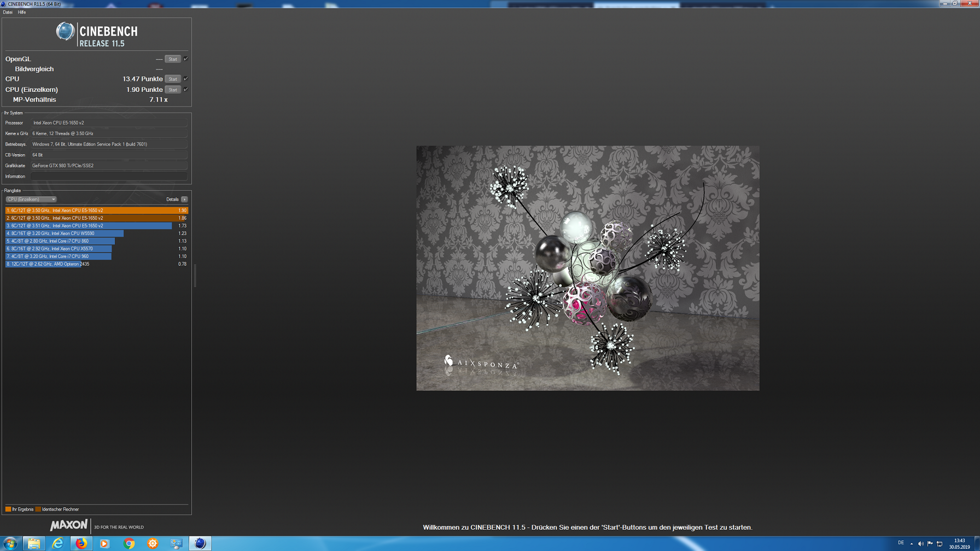Click the rendered benchmark scene image
The width and height of the screenshot is (980, 551).
click(x=588, y=268)
